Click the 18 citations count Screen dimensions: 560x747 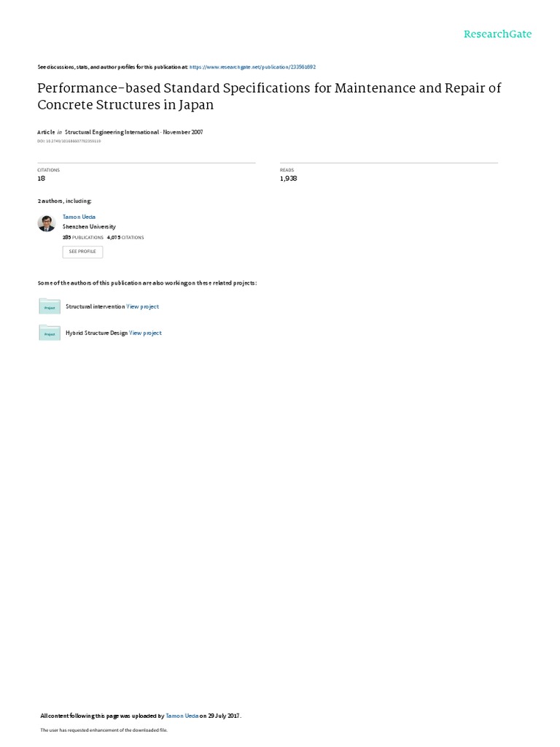pos(41,178)
